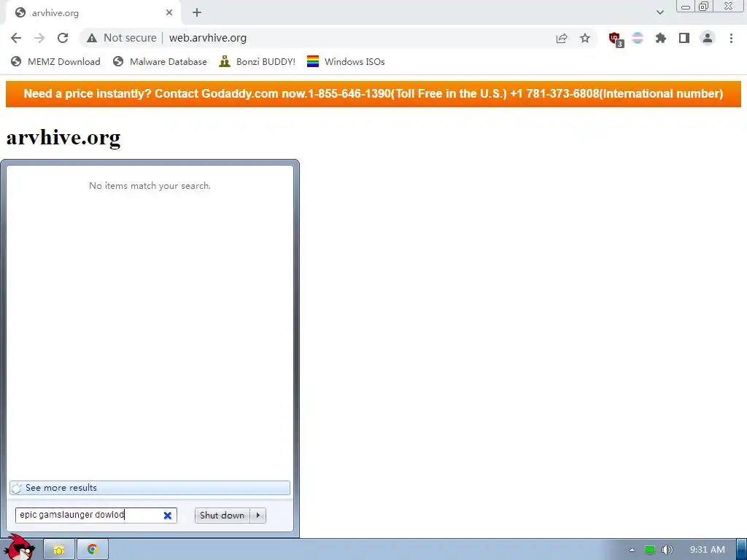Share this page via the share icon
This screenshot has height=560, width=747.
point(562,38)
